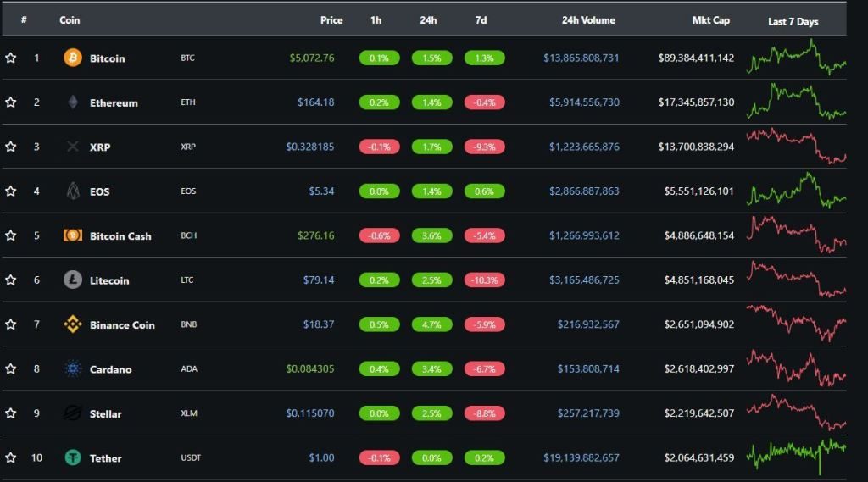The width and height of the screenshot is (868, 482).
Task: Click the EOS logo icon
Action: coord(73,191)
